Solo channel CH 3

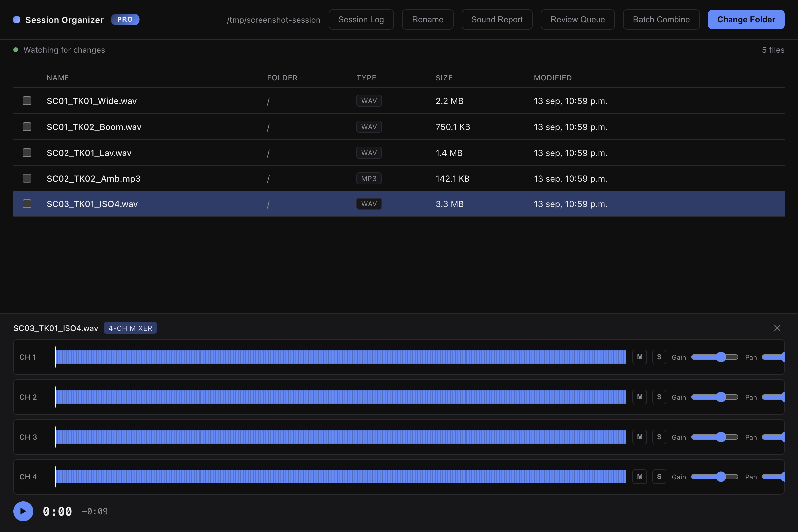pos(659,437)
